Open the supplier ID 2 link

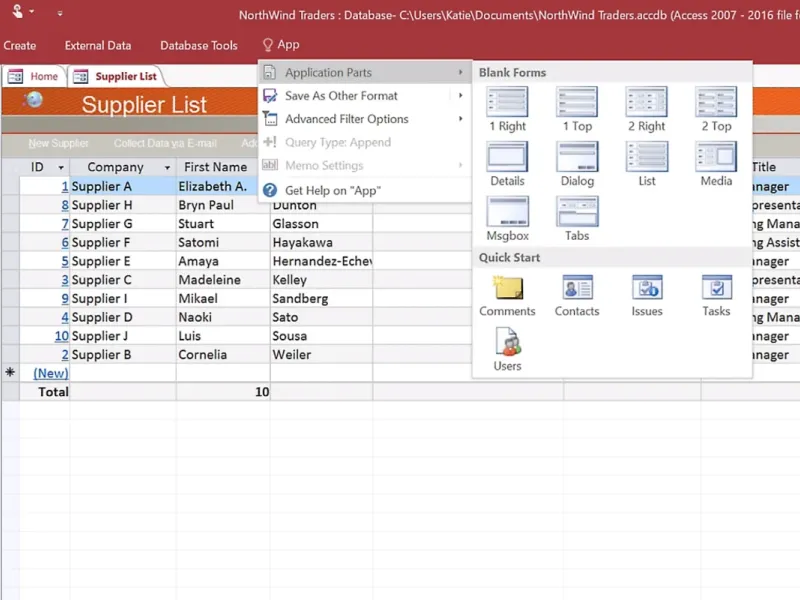point(65,355)
